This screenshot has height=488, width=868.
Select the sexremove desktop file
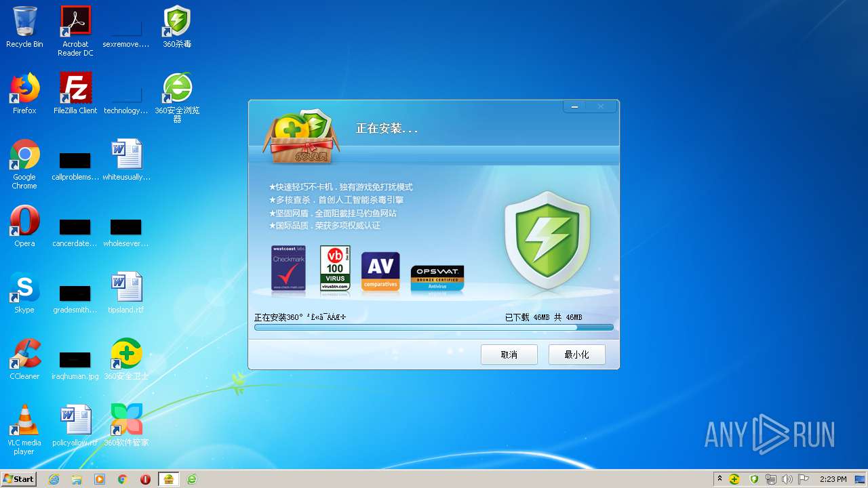pos(126,31)
